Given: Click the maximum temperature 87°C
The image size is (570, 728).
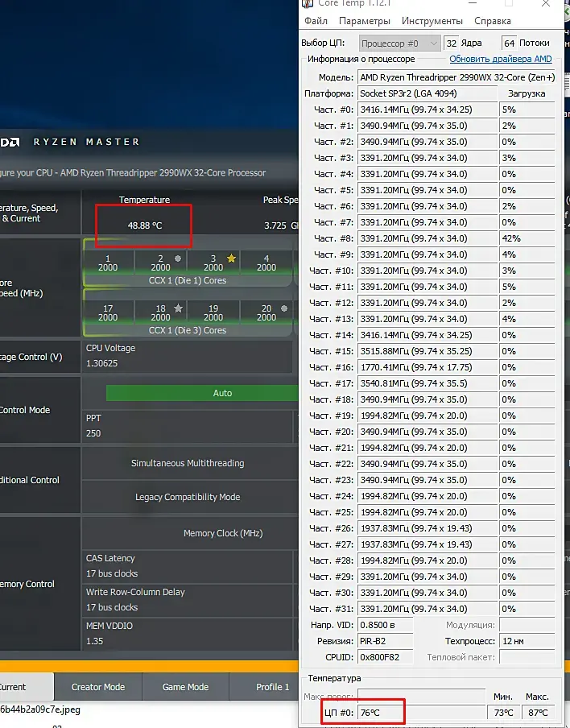Looking at the screenshot, I should tap(538, 713).
